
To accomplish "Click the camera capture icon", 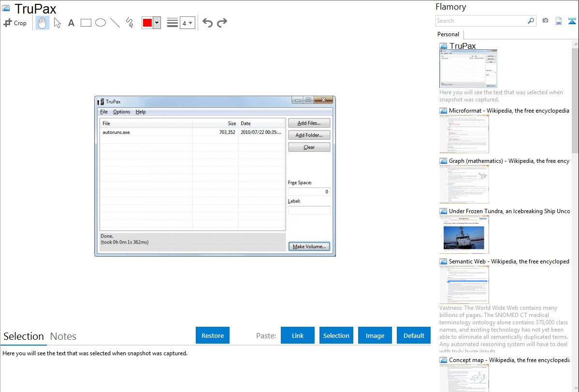I will [545, 21].
